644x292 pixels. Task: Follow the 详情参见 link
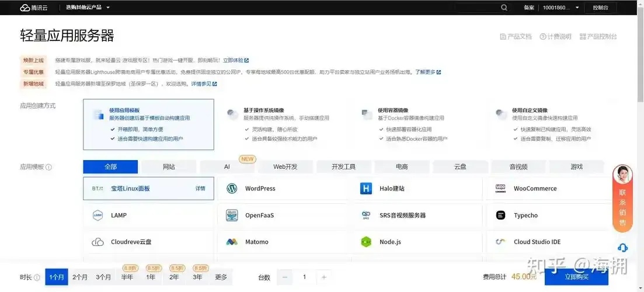point(204,84)
